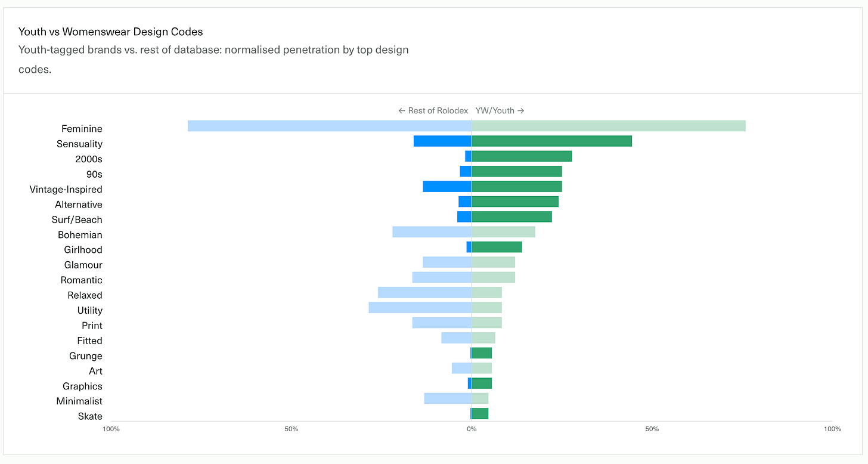The height and width of the screenshot is (464, 868).
Task: Click the 2000s green bar
Action: [522, 156]
